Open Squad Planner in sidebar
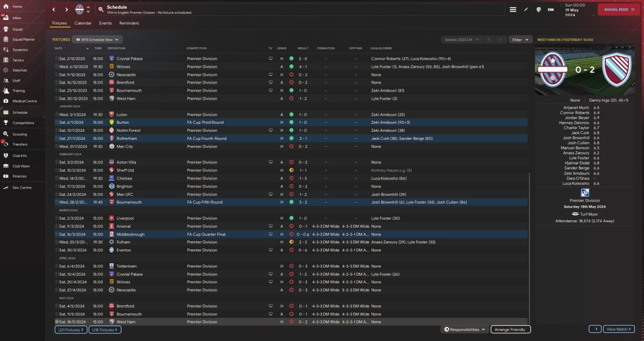Viewport: 644px width, 341px height. point(23,39)
